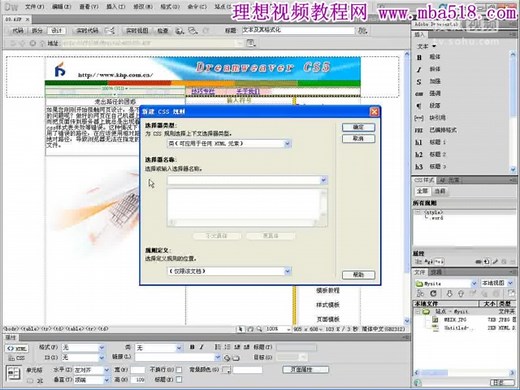Select the Block Quote (块引用) insert icon
The width and height of the screenshot is (520, 390).
419,118
